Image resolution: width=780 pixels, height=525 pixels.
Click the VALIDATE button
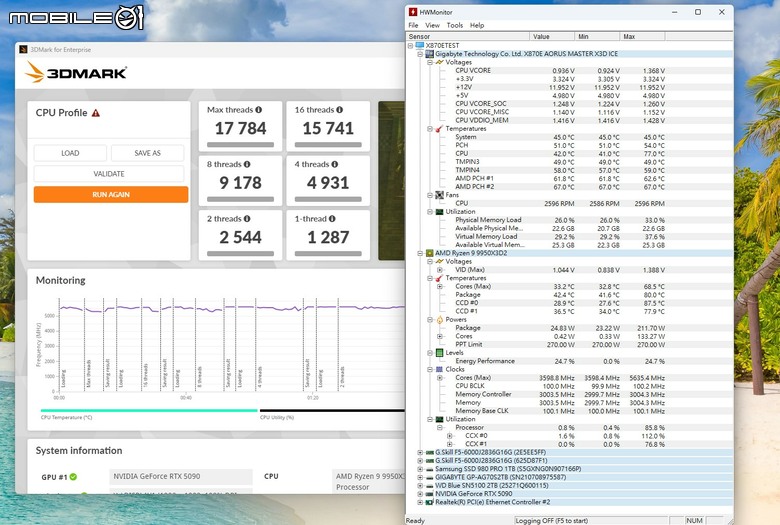coord(109,174)
